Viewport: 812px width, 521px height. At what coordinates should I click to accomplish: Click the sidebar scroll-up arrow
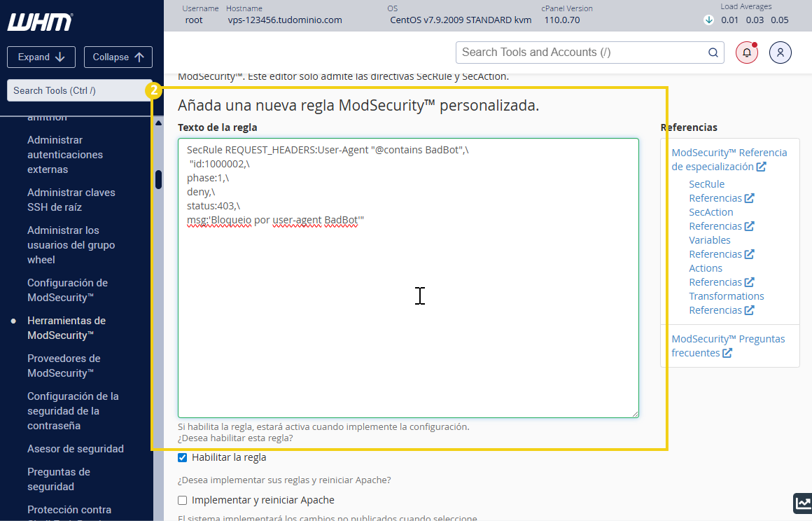click(x=158, y=123)
